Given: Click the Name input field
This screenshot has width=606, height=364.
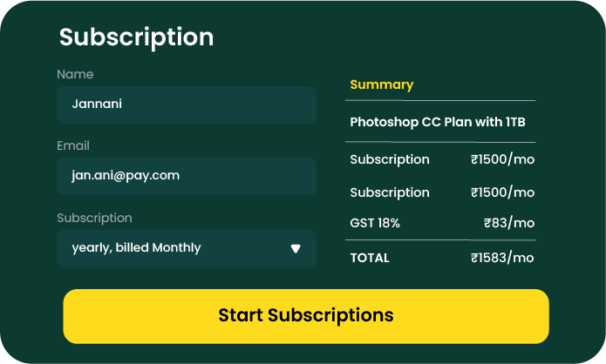Looking at the screenshot, I should click(186, 104).
